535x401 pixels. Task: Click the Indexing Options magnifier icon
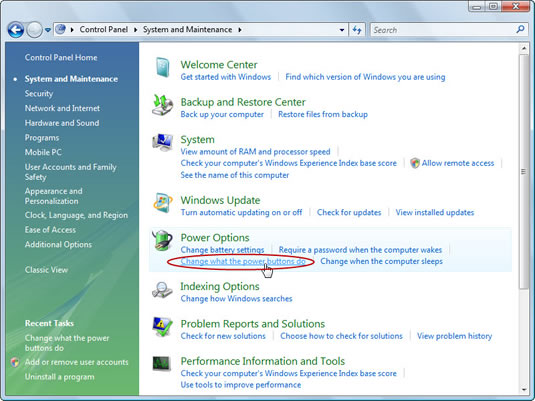coord(162,290)
